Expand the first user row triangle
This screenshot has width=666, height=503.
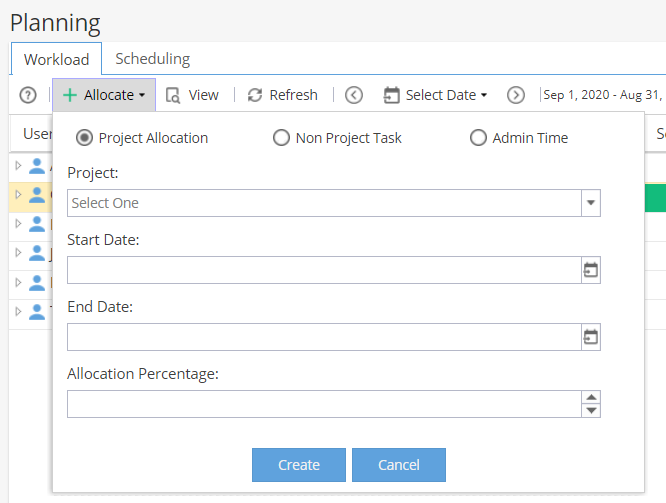point(18,165)
